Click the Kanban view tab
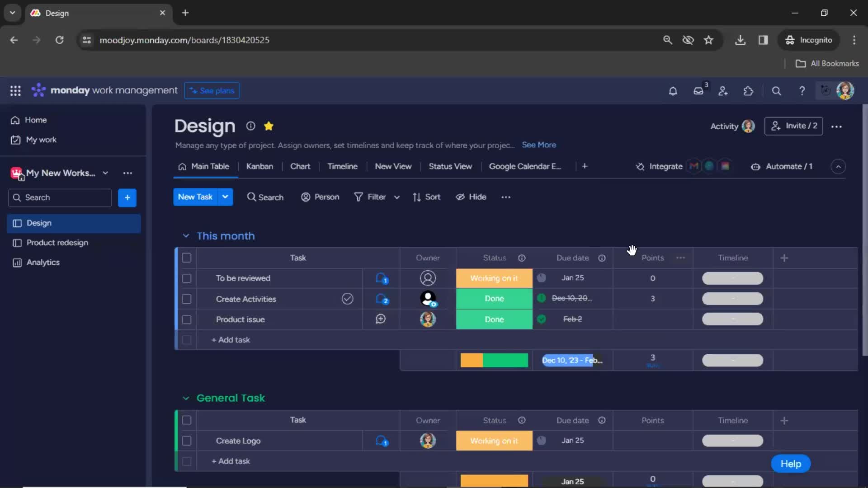Viewport: 868px width, 488px height. point(259,166)
